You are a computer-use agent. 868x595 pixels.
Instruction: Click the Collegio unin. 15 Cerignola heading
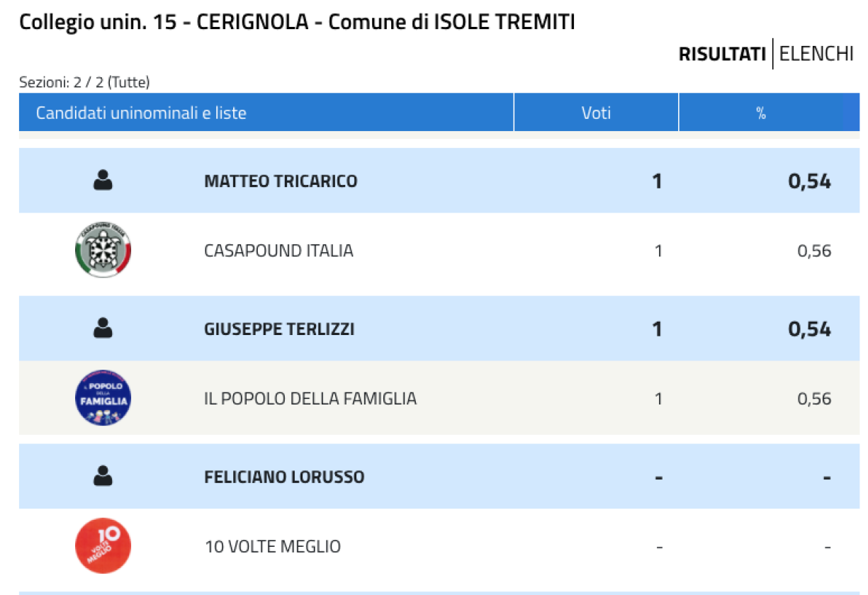(297, 22)
